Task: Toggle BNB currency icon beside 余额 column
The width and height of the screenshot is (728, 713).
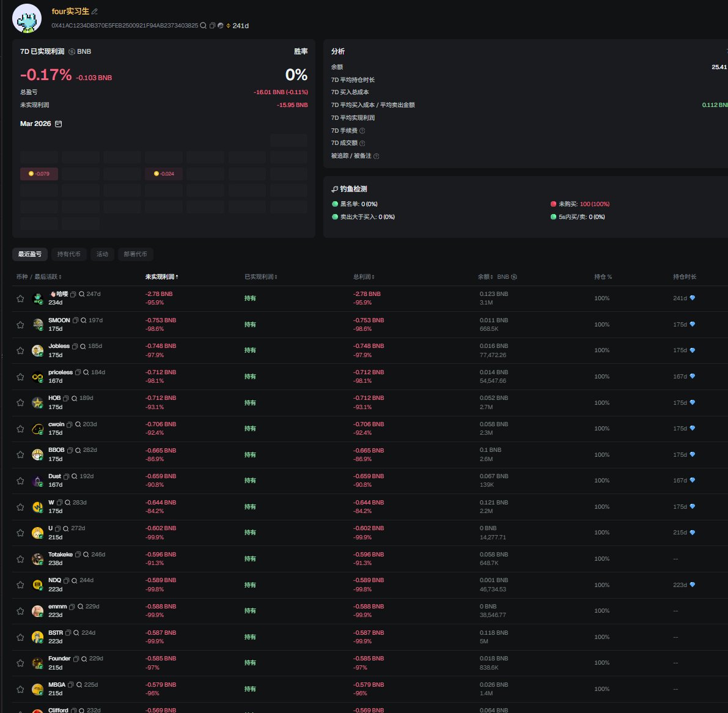Action: tap(513, 277)
